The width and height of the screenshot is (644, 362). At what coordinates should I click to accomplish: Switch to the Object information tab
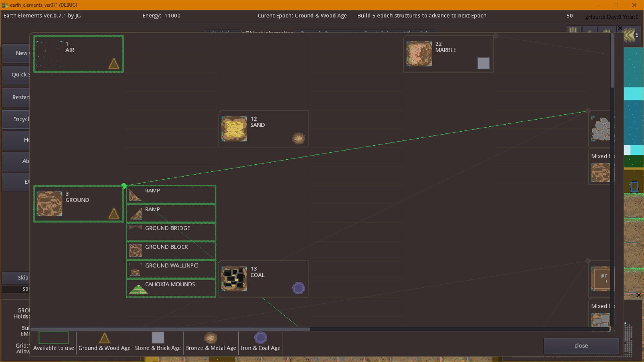point(267,33)
